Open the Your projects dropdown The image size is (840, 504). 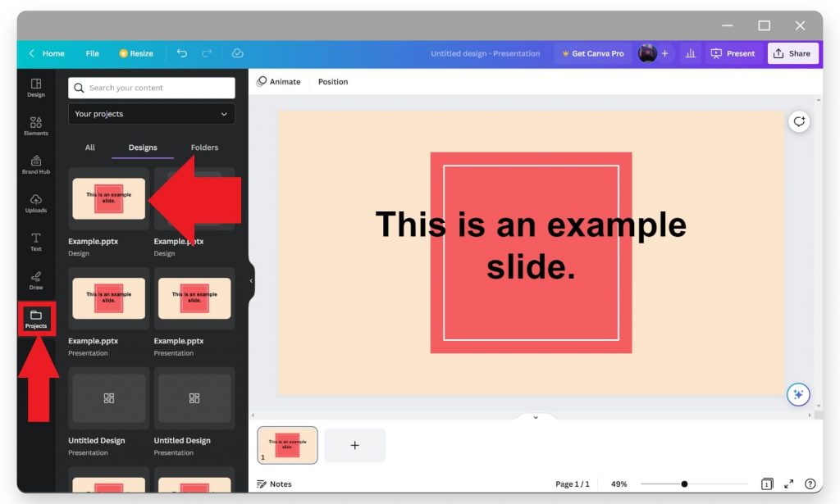coord(151,114)
